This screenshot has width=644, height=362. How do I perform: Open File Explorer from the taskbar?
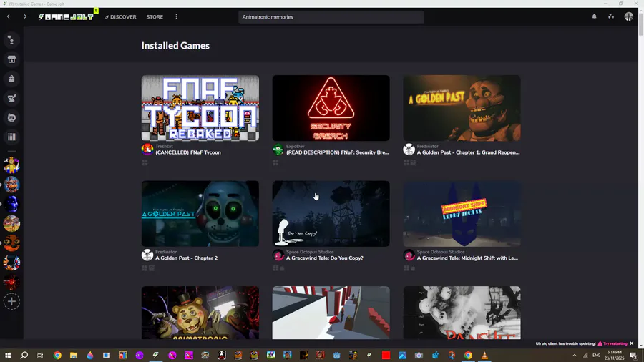(x=74, y=356)
